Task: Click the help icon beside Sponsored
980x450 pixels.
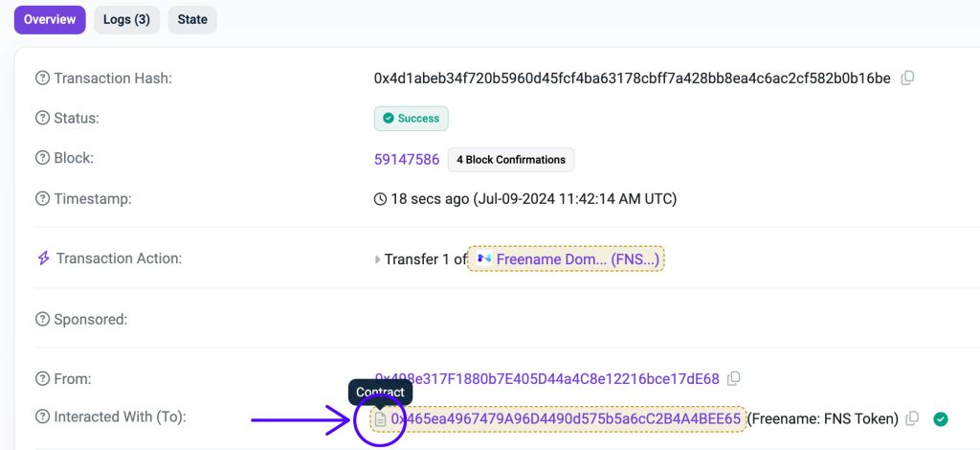Action: (x=42, y=319)
